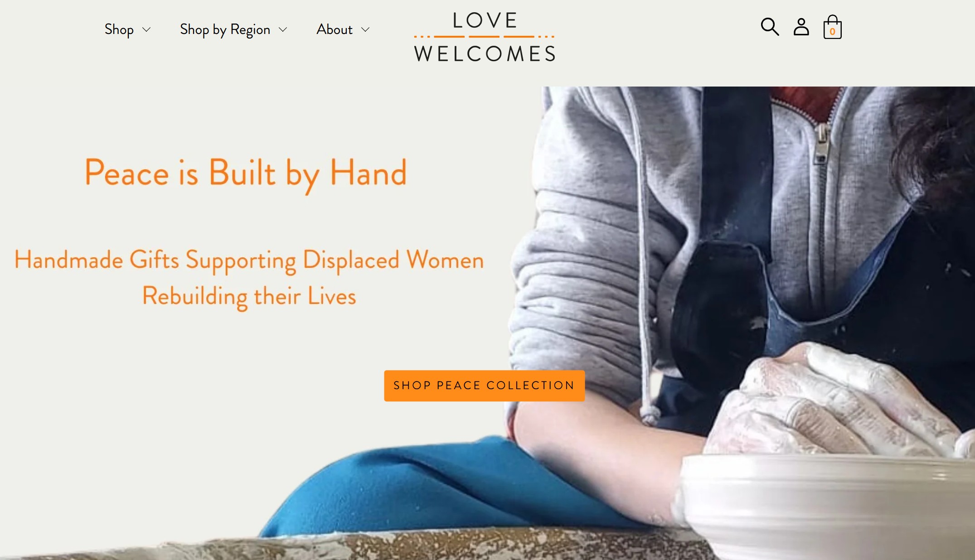Expand the Shop by Region chevron
The width and height of the screenshot is (975, 560).
coord(283,30)
